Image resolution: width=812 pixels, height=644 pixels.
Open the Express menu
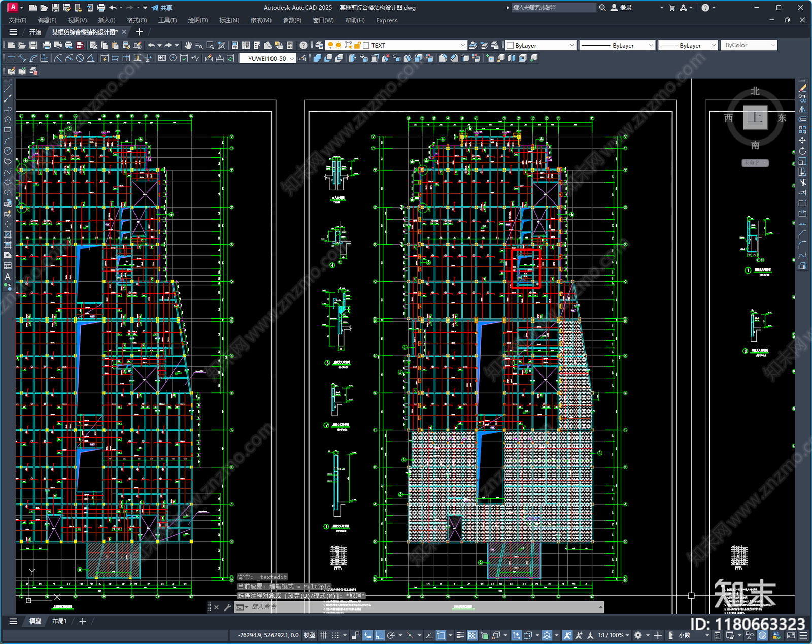(387, 20)
